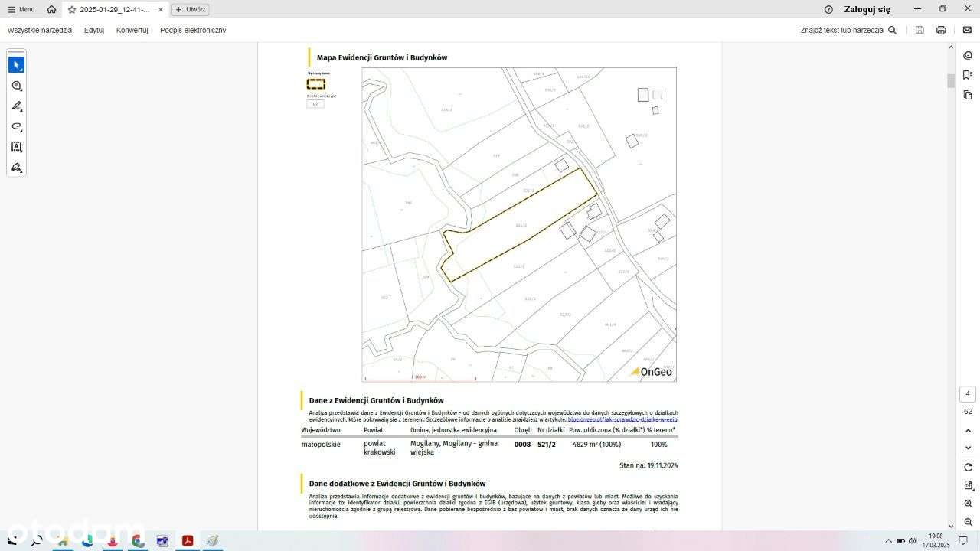
Task: Click the 'powiat krakowski' cell
Action: coord(380,448)
